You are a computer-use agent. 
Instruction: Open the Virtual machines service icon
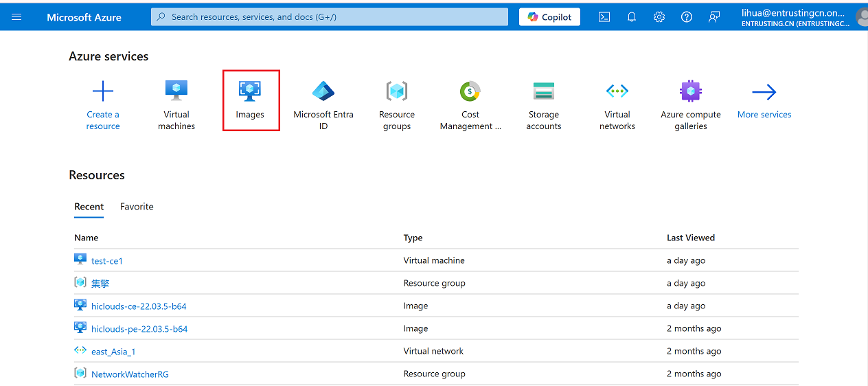(x=176, y=91)
